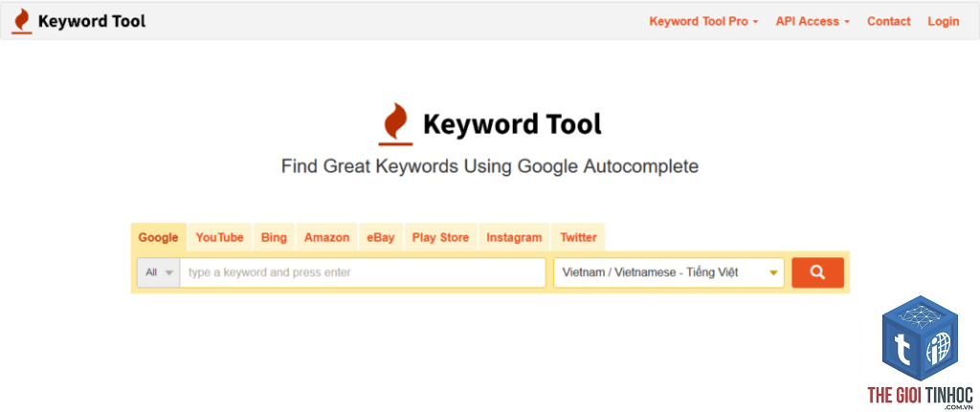The width and height of the screenshot is (980, 412).
Task: Click the Login link
Action: [x=943, y=21]
